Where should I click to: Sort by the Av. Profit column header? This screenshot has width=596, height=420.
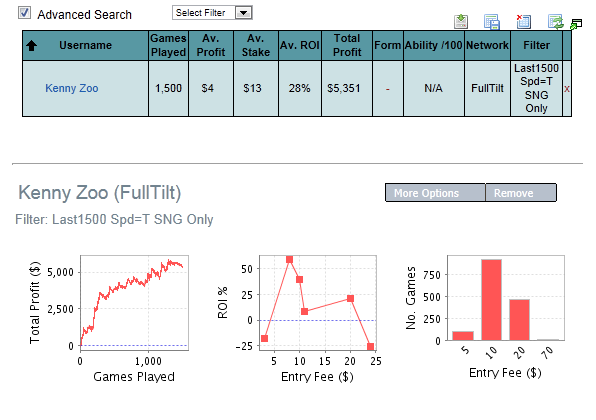(x=211, y=46)
